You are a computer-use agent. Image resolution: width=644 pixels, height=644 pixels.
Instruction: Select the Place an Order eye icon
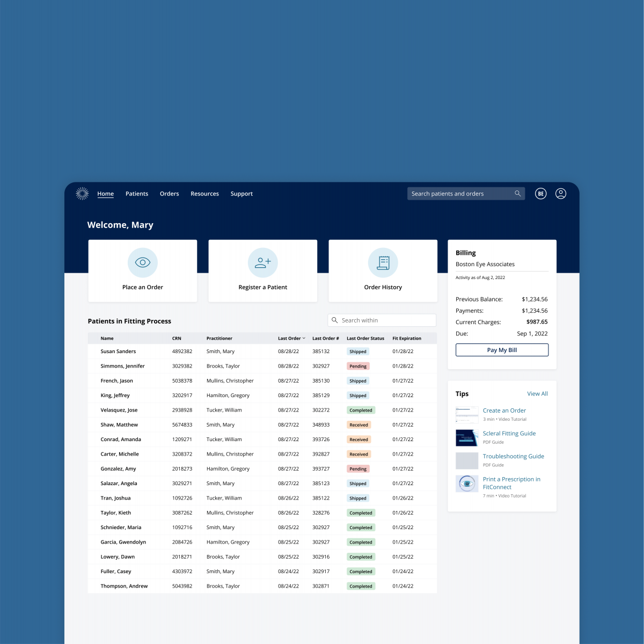142,262
